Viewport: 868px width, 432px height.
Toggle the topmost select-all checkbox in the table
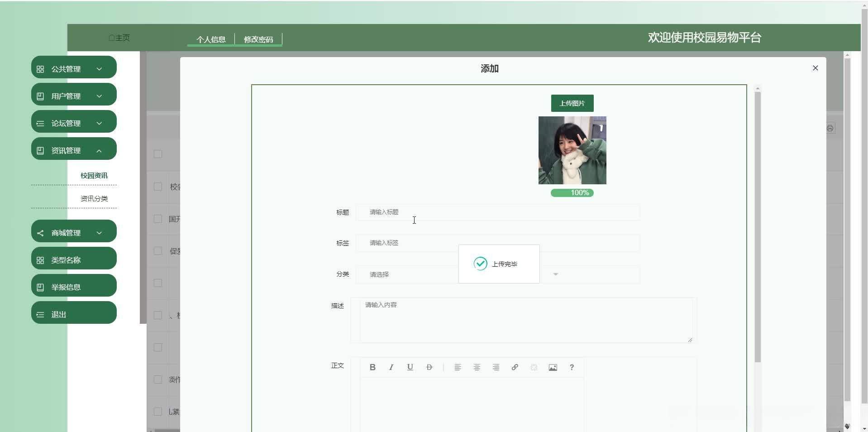tap(157, 154)
